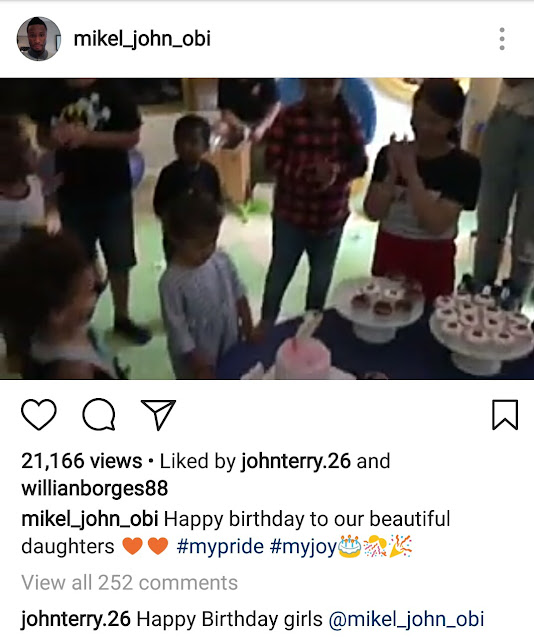Open mikel_john_obi username in the caption
Image resolution: width=534 pixels, height=640 pixels.
(90, 519)
